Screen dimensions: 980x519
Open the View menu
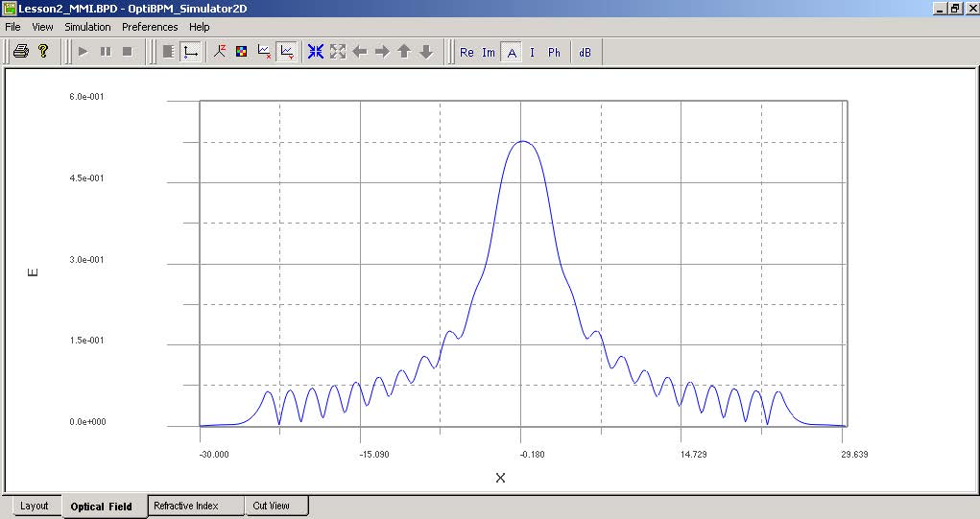42,27
